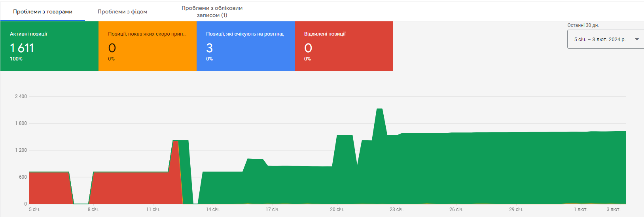This screenshot has height=217, width=644.
Task: Select the Проблеми з обліковим записом (1) tab
Action: (212, 11)
